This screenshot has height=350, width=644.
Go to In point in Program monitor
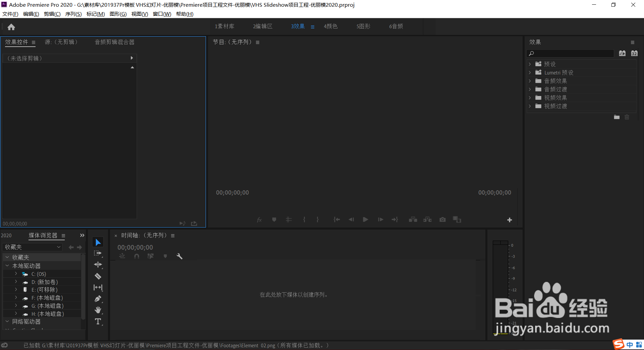pyautogui.click(x=337, y=219)
